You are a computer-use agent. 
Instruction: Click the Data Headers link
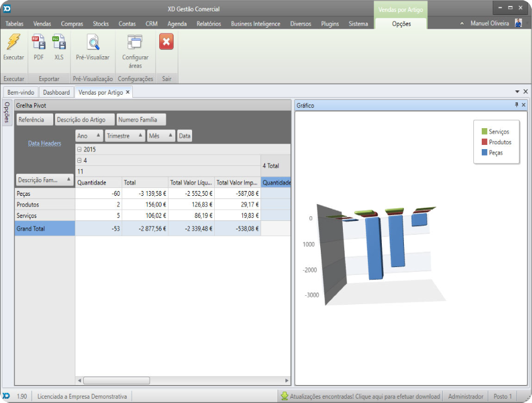click(x=45, y=144)
